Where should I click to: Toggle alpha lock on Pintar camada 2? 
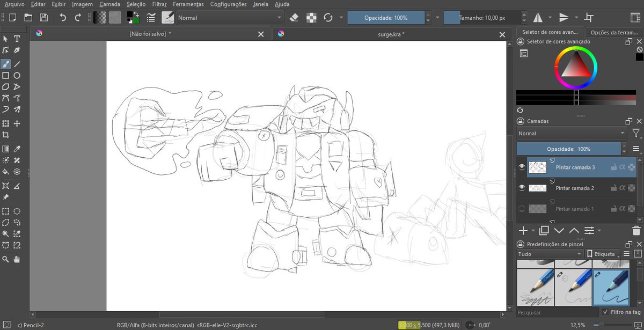point(631,188)
